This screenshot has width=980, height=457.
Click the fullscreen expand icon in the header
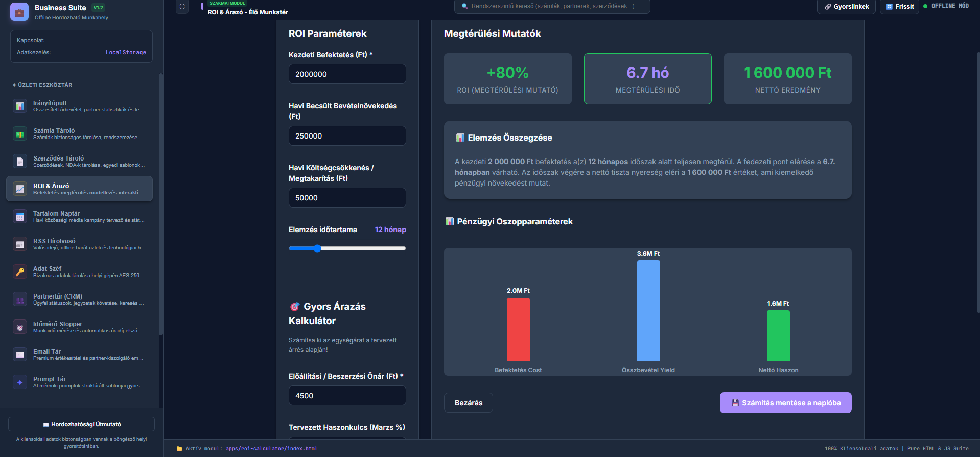click(182, 7)
